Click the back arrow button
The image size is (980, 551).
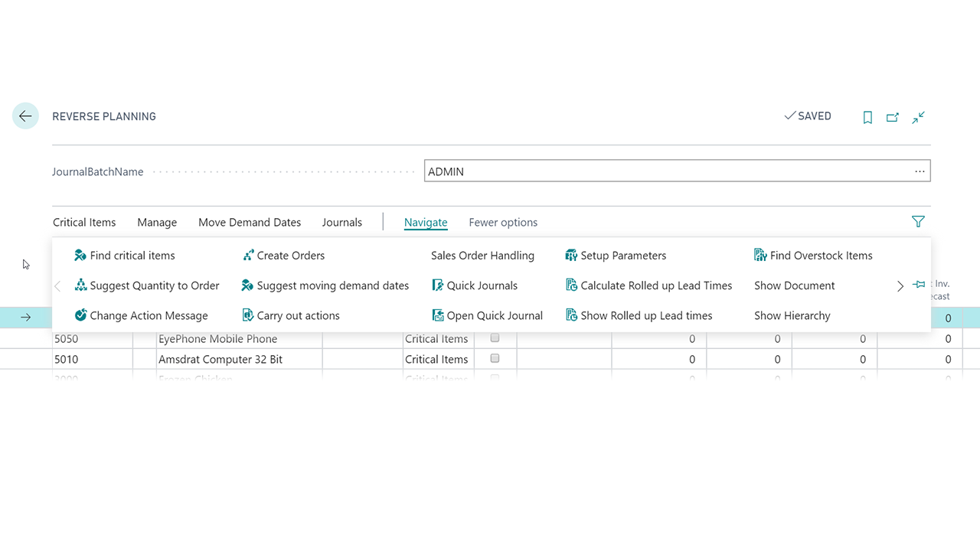pyautogui.click(x=25, y=116)
